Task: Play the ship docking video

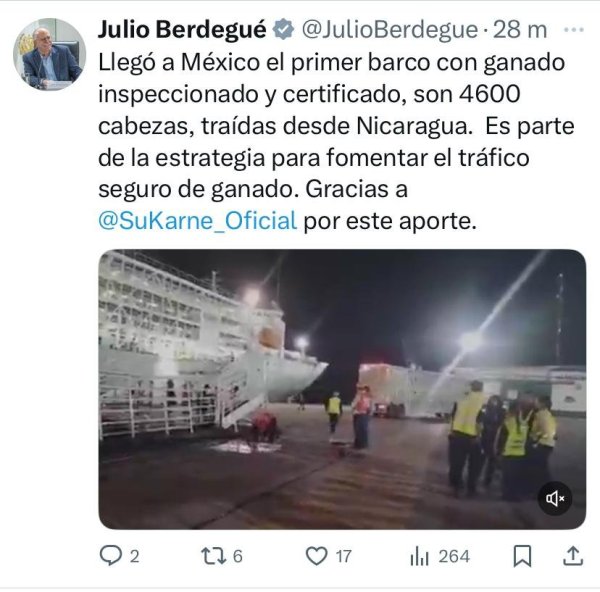Action: [342, 389]
